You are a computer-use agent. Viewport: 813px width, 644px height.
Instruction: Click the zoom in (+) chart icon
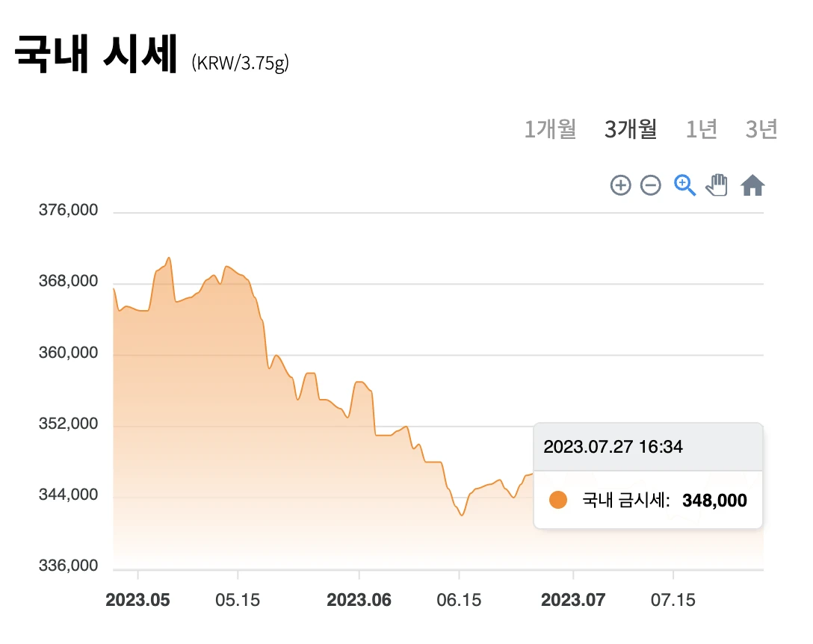click(620, 185)
